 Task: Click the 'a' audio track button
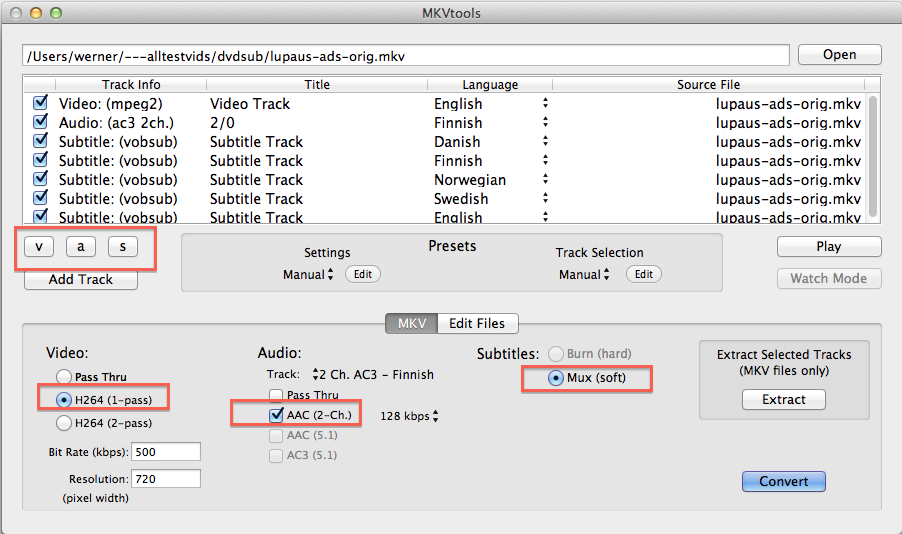[81, 247]
